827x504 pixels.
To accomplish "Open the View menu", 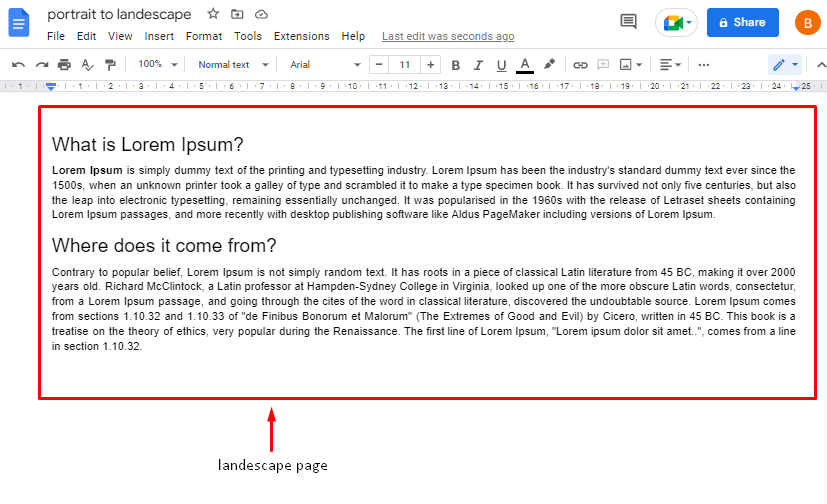I will [120, 36].
